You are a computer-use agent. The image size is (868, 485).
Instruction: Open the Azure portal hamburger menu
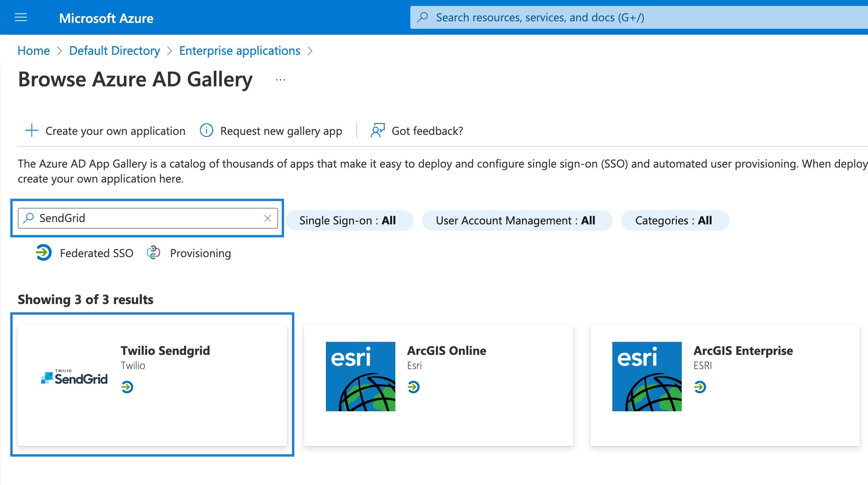click(x=21, y=17)
